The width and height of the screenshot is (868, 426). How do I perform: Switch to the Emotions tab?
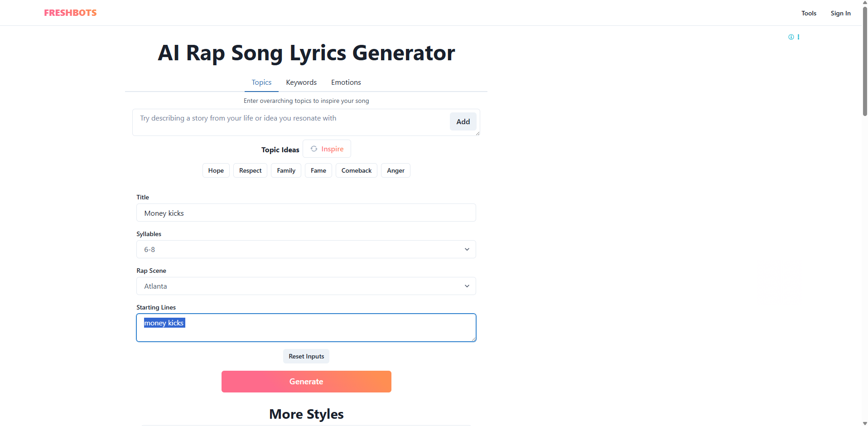pos(346,82)
